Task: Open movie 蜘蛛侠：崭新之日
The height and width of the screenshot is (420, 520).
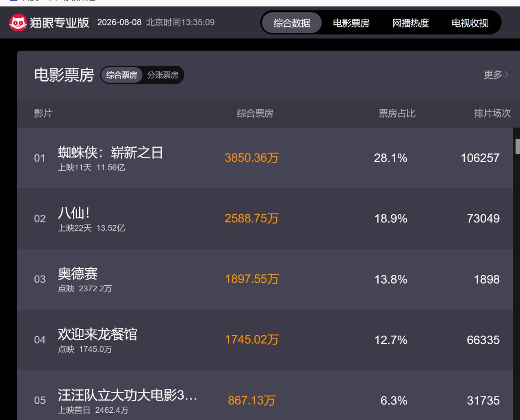Action: [110, 153]
